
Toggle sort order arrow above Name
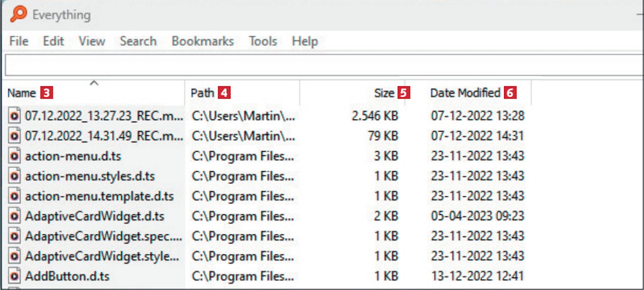click(94, 83)
